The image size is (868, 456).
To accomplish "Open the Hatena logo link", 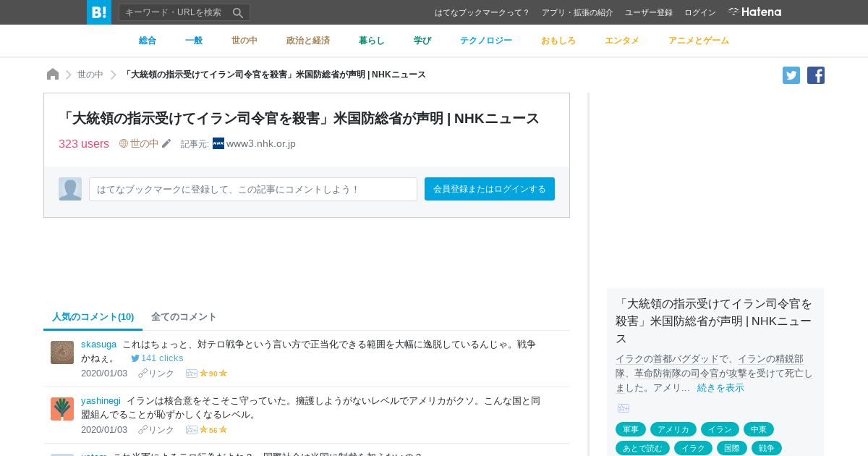I will [x=754, y=12].
